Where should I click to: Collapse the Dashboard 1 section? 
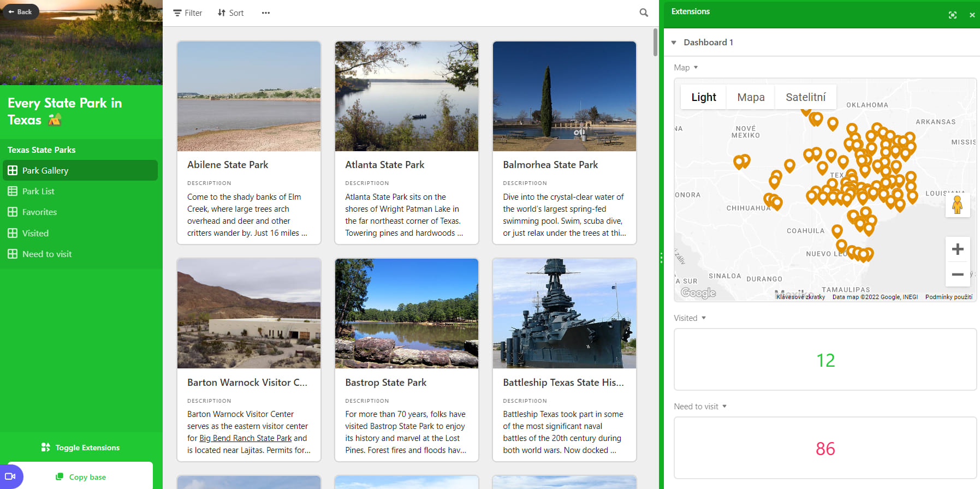674,43
